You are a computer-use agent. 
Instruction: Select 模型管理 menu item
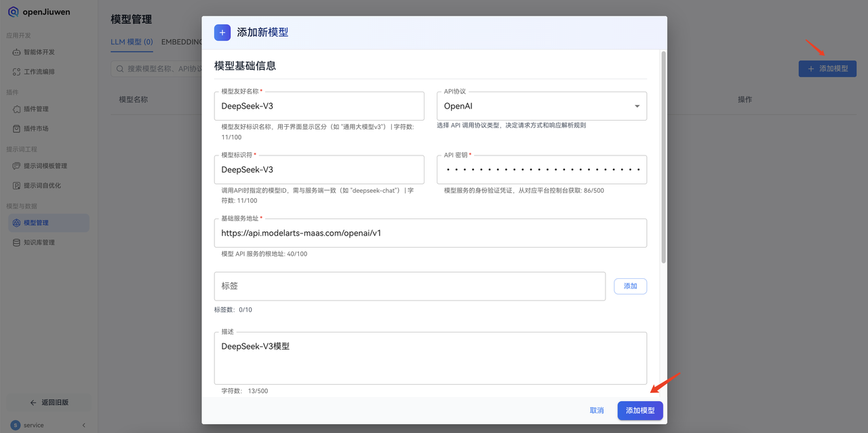[48, 223]
